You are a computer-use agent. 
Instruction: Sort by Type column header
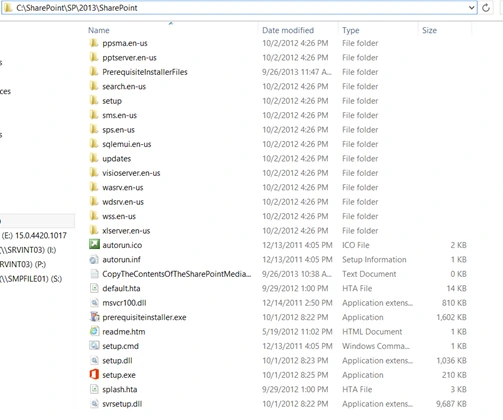351,30
